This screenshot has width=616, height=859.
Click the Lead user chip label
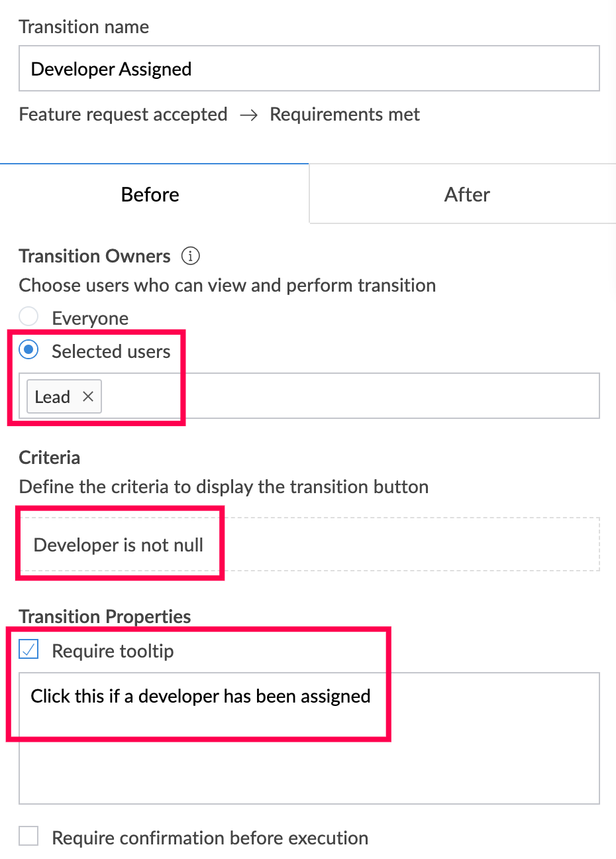tap(52, 396)
